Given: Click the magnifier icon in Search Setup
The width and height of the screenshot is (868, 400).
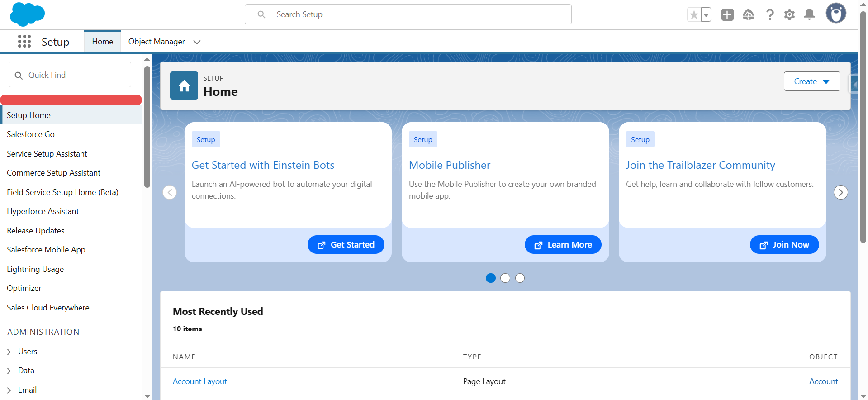Looking at the screenshot, I should (x=261, y=14).
